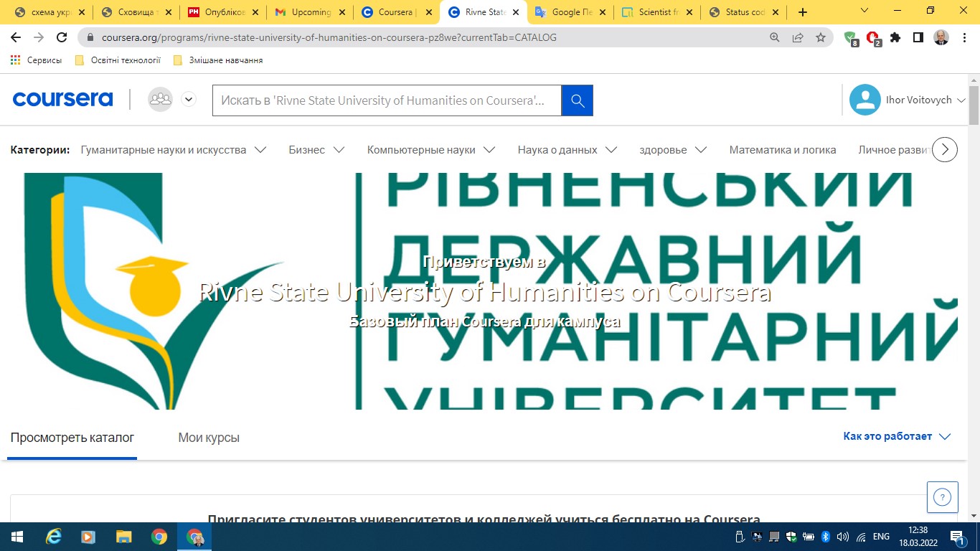Open the zoom magnifier icon in address bar

tap(774, 37)
